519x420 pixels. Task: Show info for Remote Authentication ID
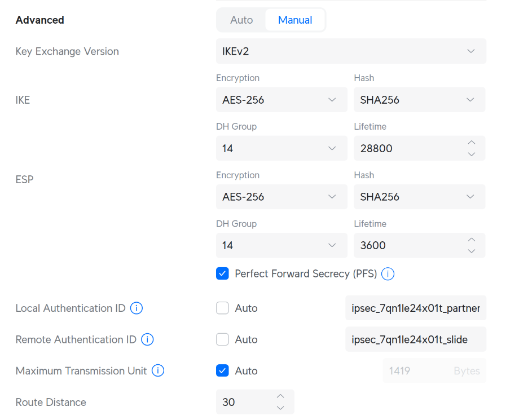(147, 339)
